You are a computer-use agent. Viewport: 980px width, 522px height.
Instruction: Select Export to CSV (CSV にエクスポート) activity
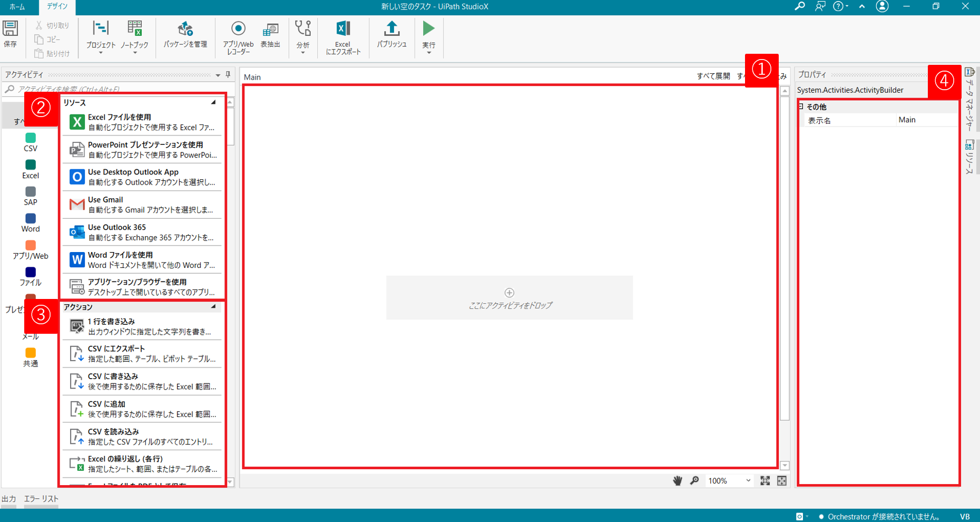[x=142, y=354]
